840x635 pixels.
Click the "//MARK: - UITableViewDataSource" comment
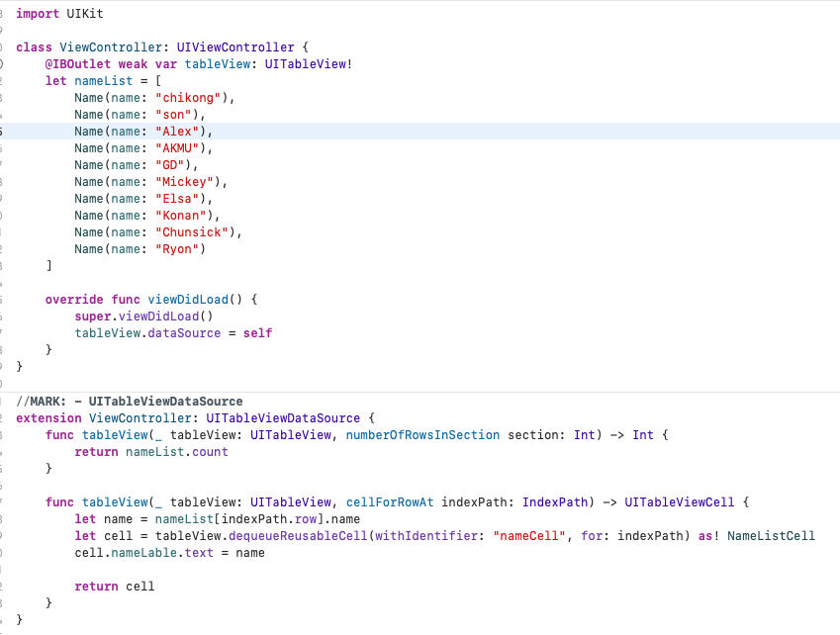129,401
